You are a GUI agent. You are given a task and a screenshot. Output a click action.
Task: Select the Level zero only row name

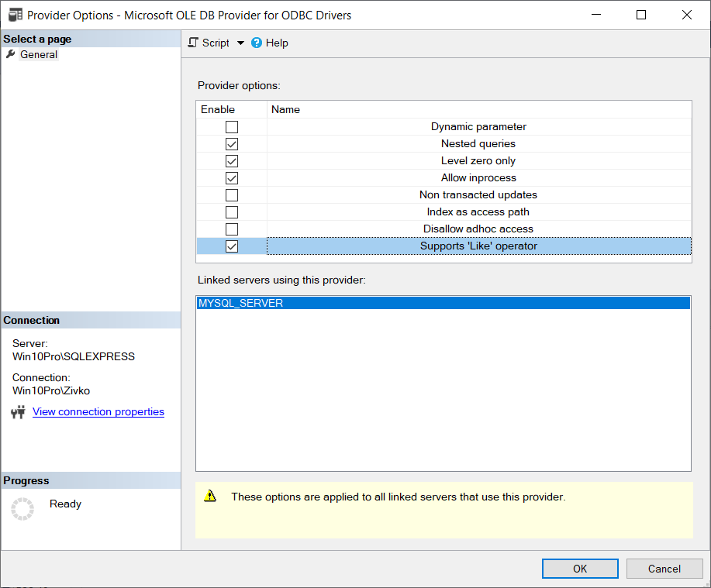coord(479,161)
